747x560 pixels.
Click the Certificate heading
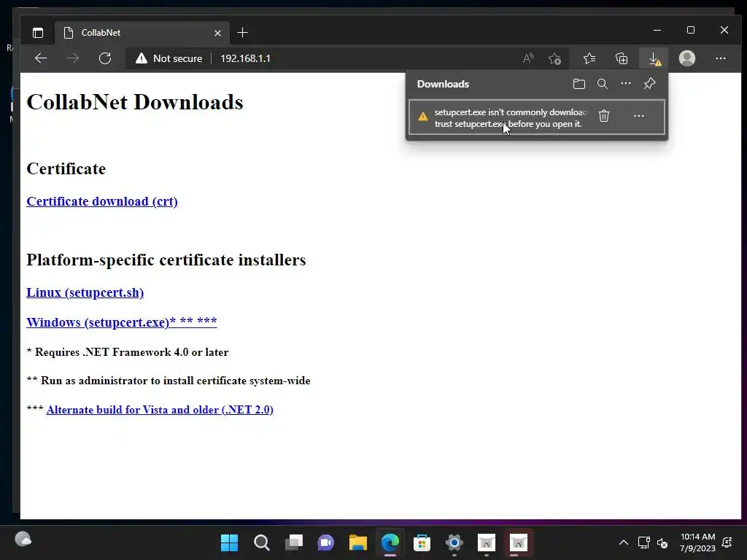coord(66,168)
